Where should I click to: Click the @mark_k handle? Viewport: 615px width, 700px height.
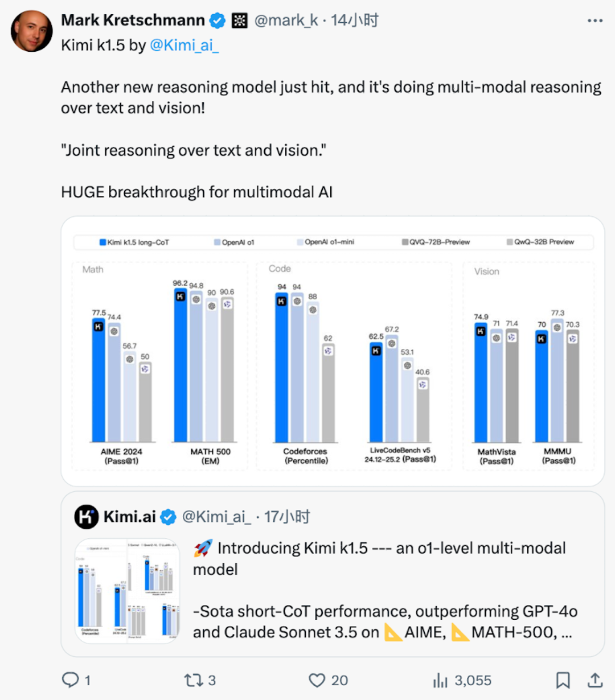click(286, 20)
